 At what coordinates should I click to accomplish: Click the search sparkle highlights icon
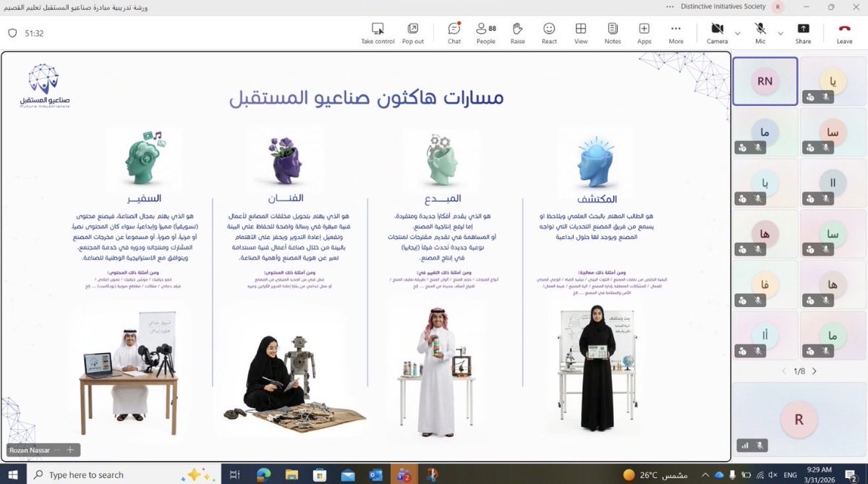tap(198, 475)
